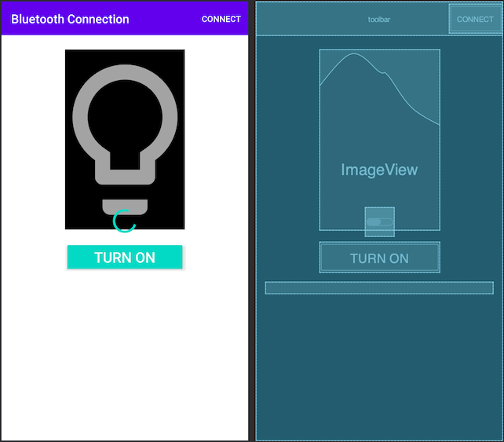The image size is (504, 442).
Task: Select the light bulb image in design preview
Action: click(x=125, y=139)
